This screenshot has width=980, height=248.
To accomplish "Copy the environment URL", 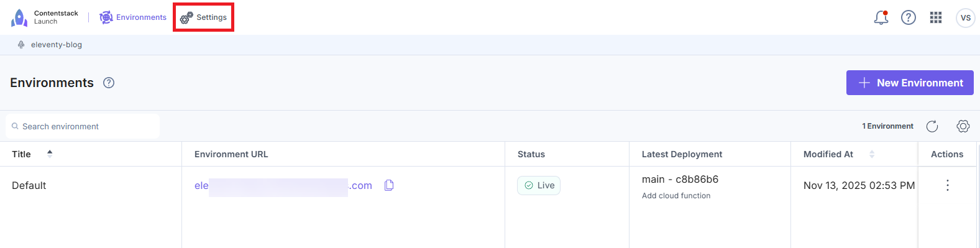I will [x=389, y=185].
